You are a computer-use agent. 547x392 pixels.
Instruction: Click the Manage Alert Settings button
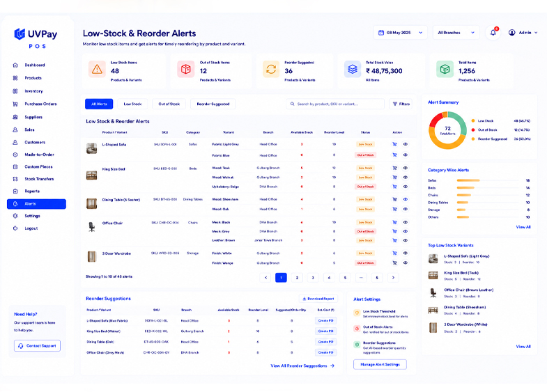(380, 364)
